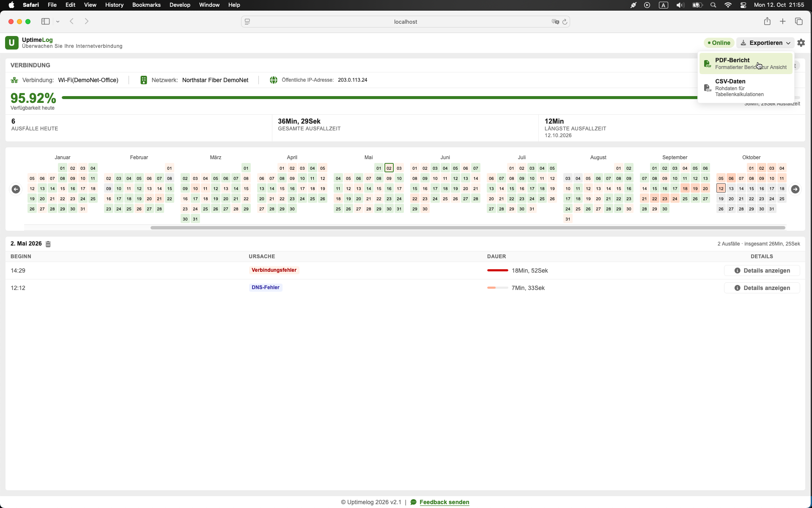Viewport: 812px width, 508px height.
Task: Click the DNS-Fehler cause tag
Action: point(266,287)
